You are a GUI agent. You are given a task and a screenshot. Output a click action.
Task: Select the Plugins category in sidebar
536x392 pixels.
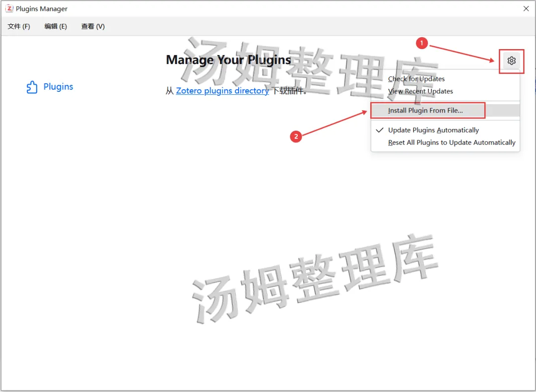(50, 87)
